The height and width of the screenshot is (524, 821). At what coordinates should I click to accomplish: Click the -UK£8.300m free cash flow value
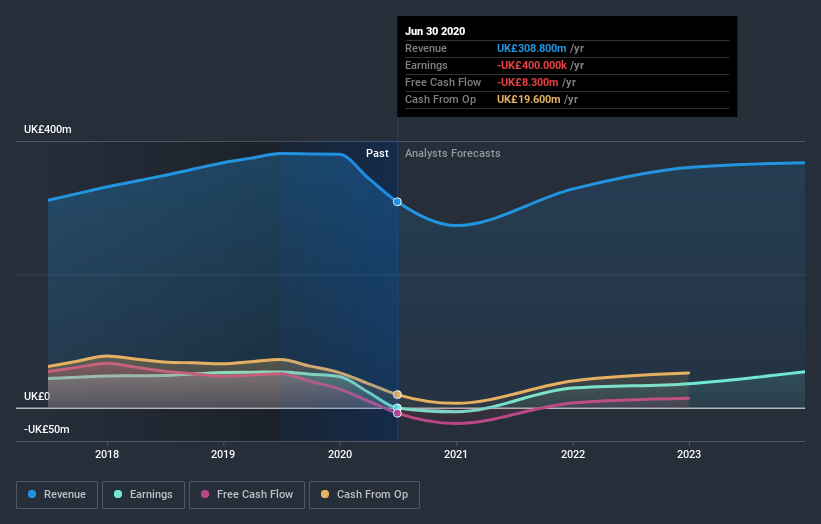coord(528,82)
